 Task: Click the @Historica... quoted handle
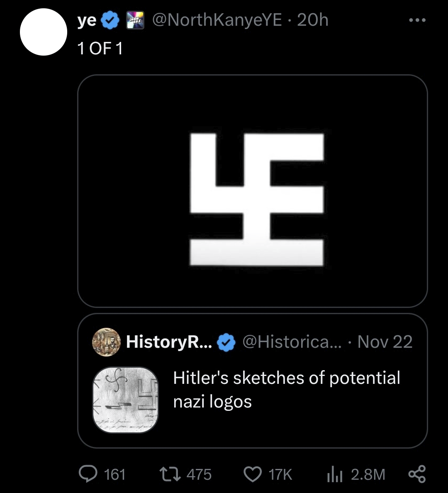292,342
